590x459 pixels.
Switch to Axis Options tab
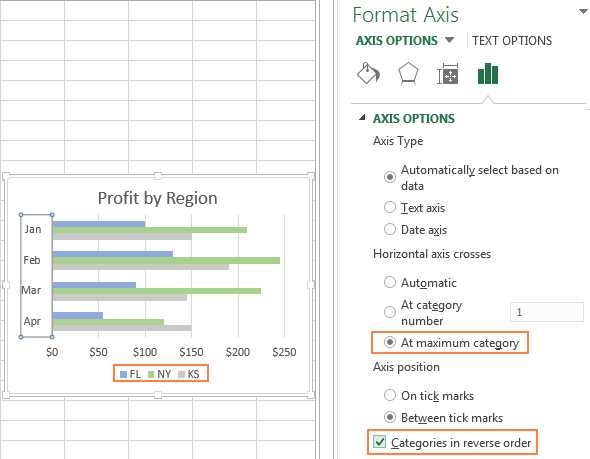click(397, 40)
